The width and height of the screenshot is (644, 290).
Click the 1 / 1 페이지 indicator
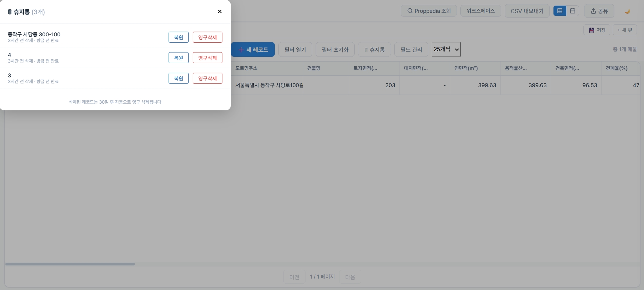322,277
